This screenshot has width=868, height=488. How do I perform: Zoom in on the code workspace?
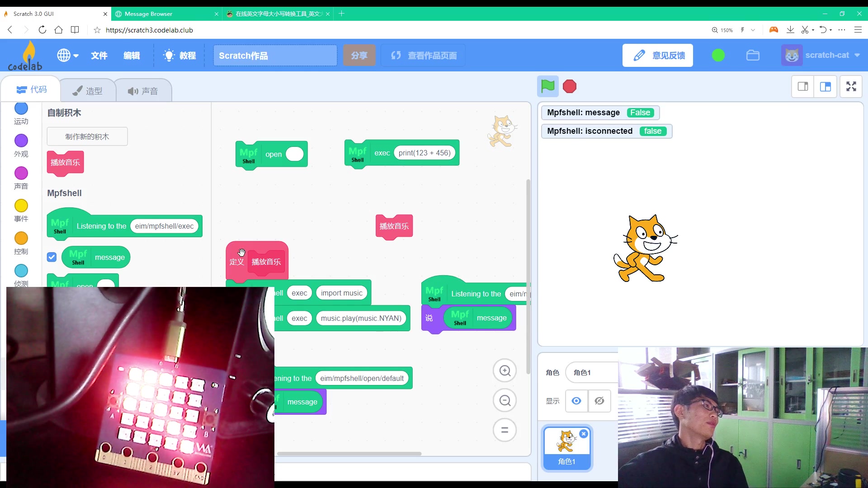(505, 371)
